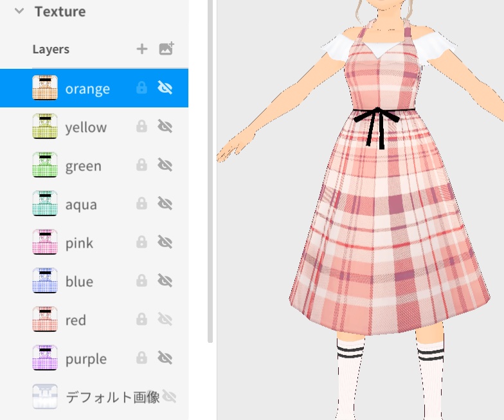Image resolution: width=504 pixels, height=420 pixels.
Task: Select the layer named yellow
Action: [x=86, y=127]
